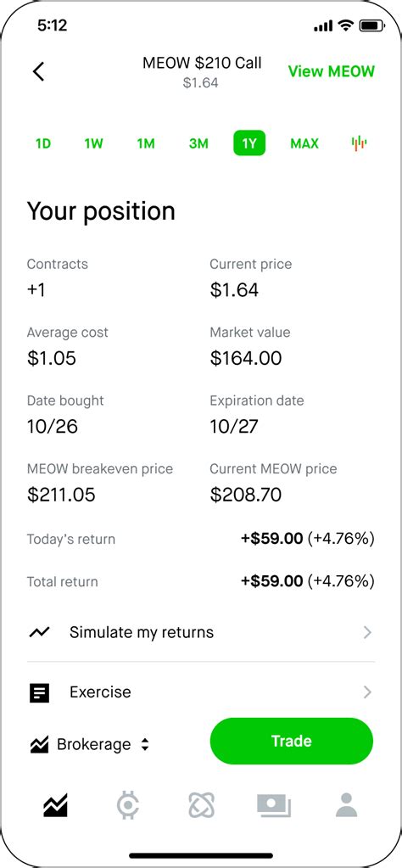Click the Exercise document icon
This screenshot has height=868, width=402.
(39, 692)
